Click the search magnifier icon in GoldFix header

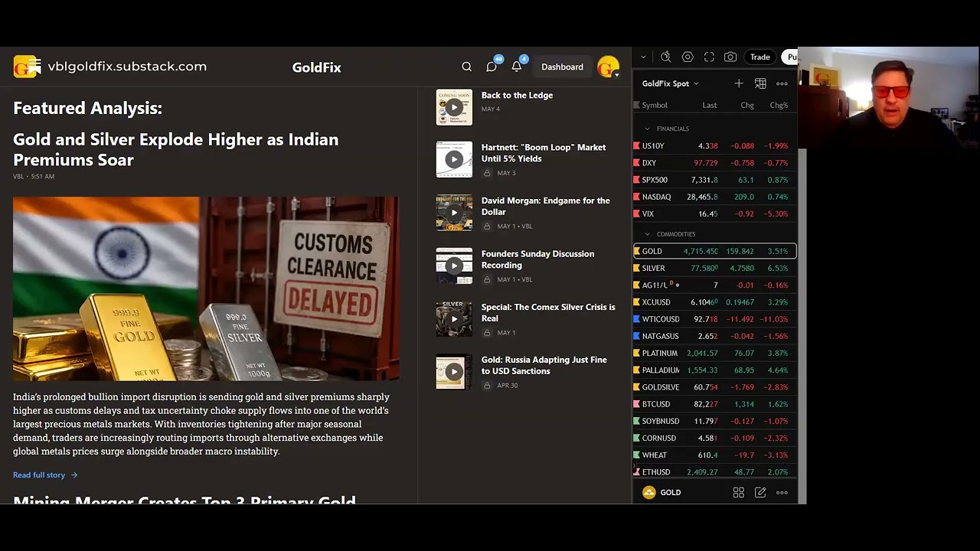pyautogui.click(x=466, y=67)
